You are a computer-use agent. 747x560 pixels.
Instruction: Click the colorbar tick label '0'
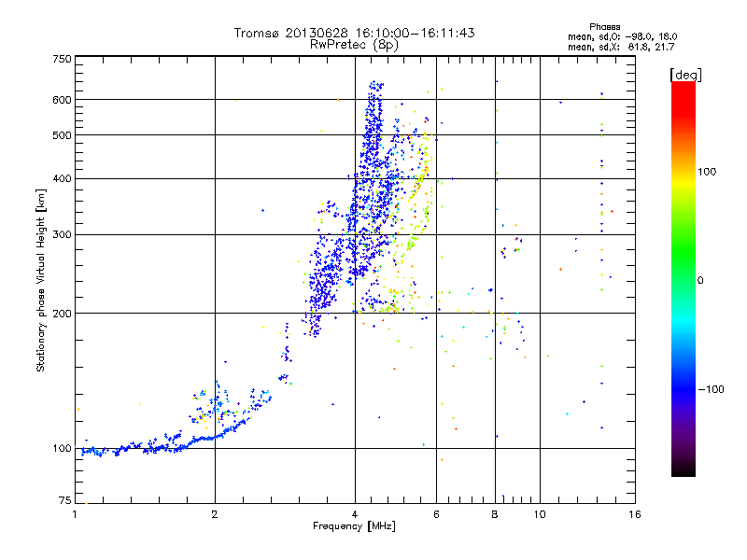tap(700, 280)
